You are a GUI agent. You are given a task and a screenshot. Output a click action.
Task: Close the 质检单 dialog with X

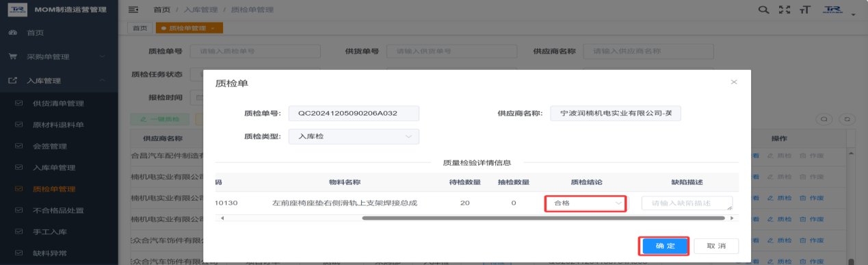click(x=734, y=82)
